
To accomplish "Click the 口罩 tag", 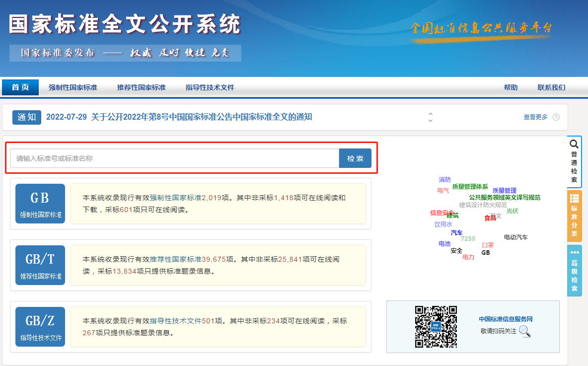I will click(x=488, y=245).
